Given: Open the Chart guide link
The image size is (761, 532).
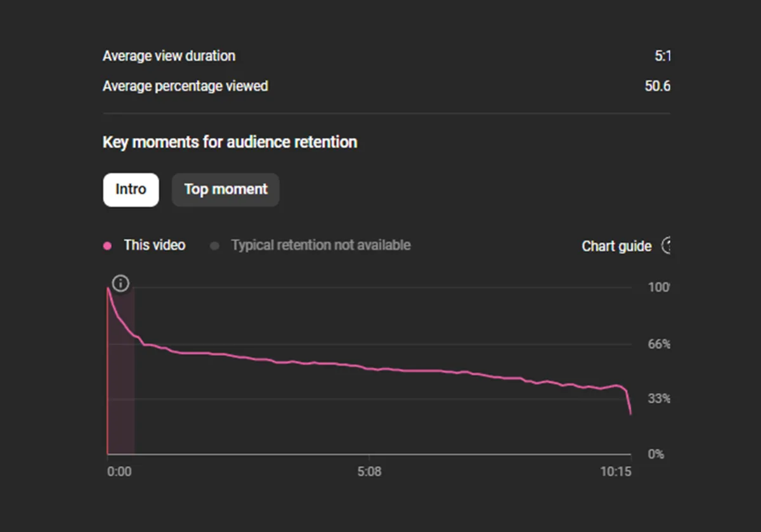Looking at the screenshot, I should (616, 246).
